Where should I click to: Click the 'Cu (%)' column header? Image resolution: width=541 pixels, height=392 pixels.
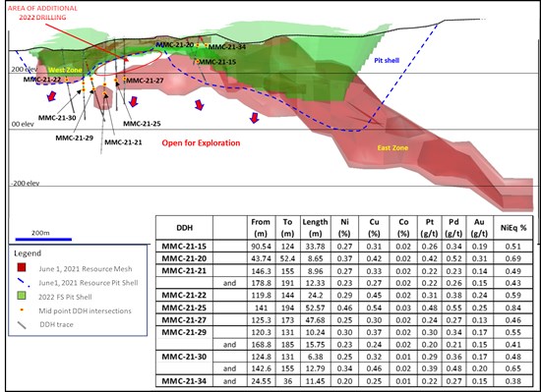[374, 228]
